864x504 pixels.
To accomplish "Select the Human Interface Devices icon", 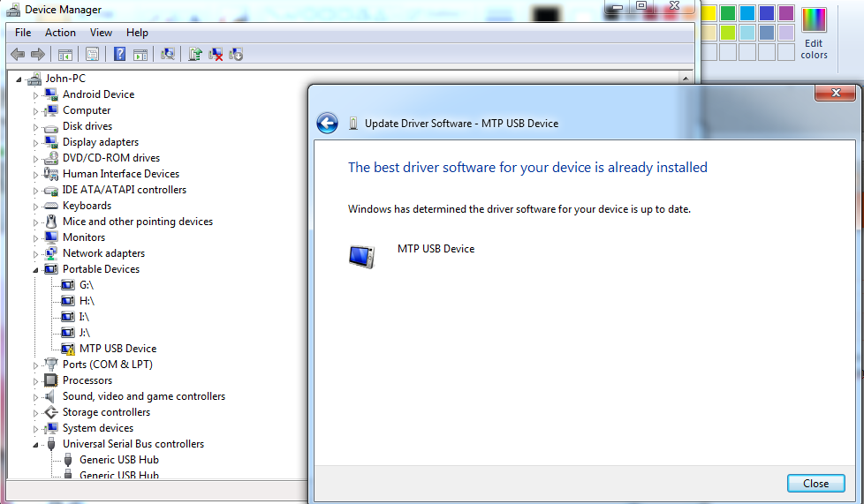I will pyautogui.click(x=50, y=174).
